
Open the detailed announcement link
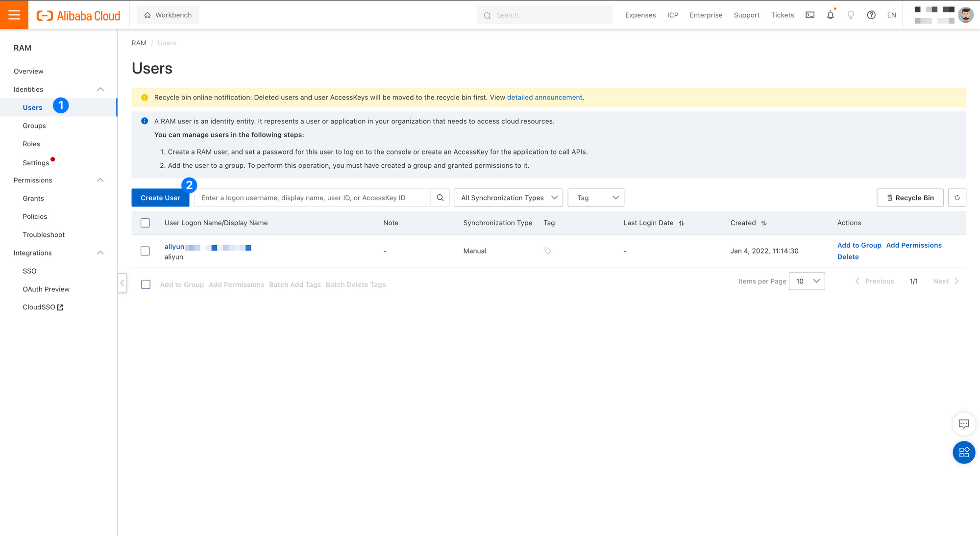(x=544, y=97)
